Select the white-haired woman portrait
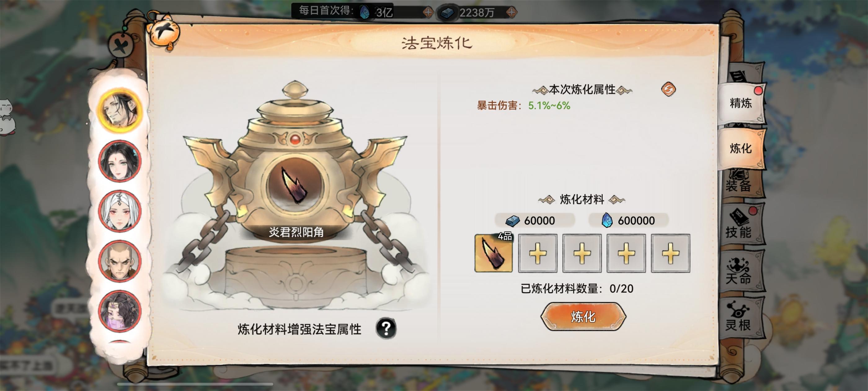Screen dimensions: 868x391 point(120,211)
